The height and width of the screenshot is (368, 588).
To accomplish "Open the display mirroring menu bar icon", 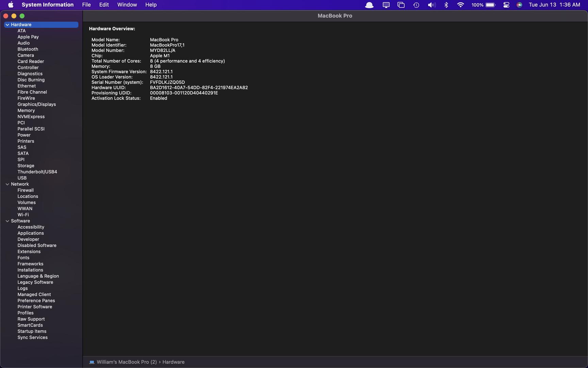I will pyautogui.click(x=386, y=5).
